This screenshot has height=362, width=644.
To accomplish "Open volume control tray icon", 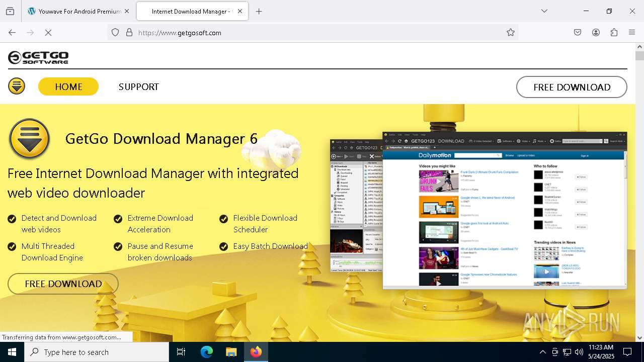I will [x=579, y=352].
